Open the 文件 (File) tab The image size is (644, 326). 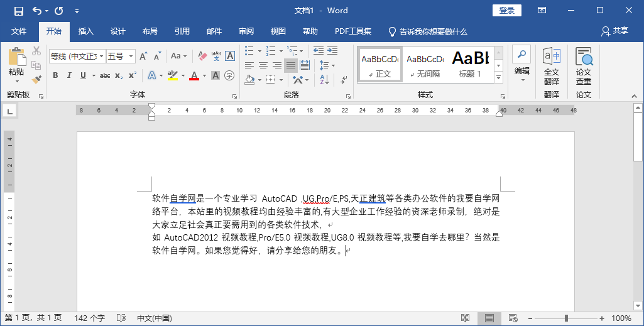19,31
